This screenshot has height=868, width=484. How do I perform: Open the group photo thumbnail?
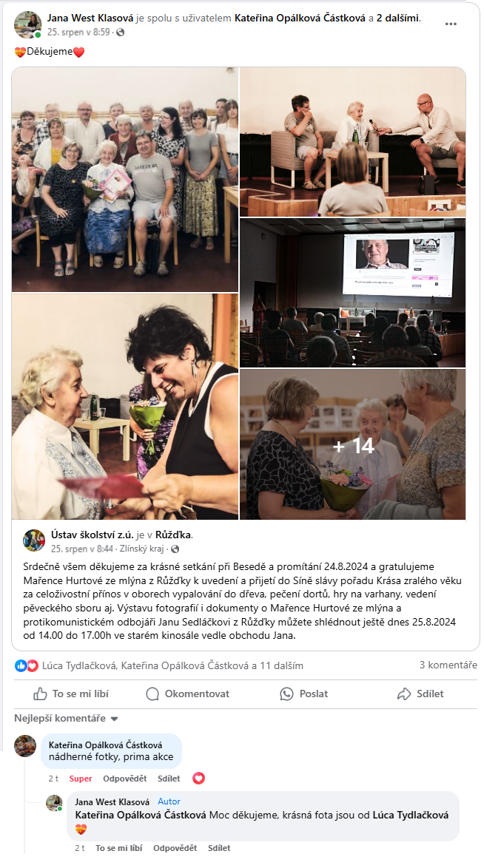coord(125,180)
